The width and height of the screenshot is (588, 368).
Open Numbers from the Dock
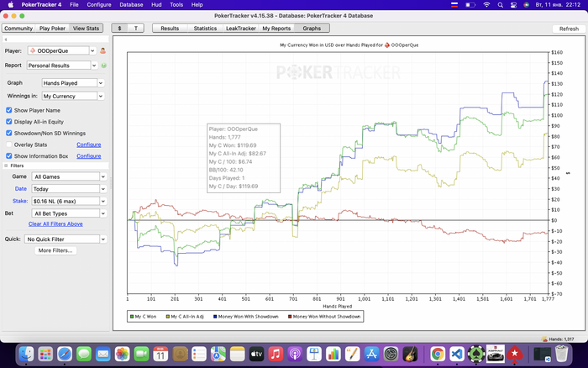pos(333,354)
